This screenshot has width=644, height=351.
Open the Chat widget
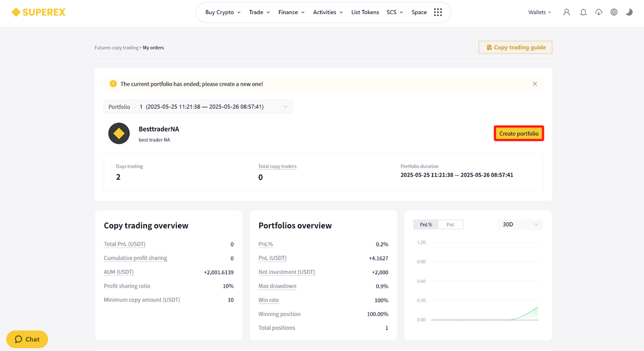27,339
